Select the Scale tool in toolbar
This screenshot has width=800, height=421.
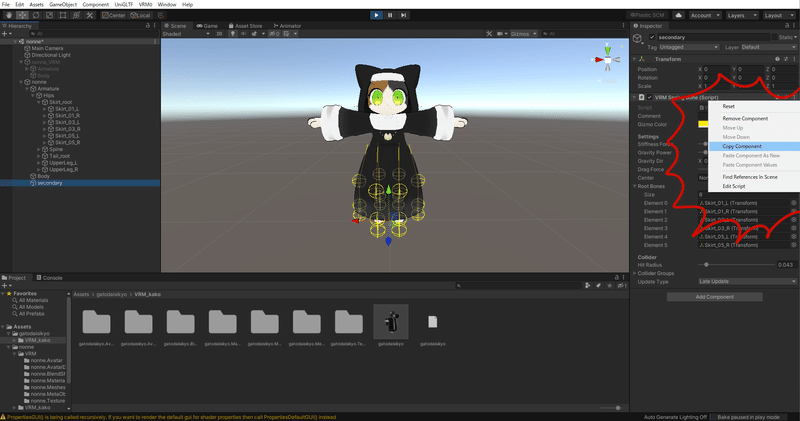49,15
